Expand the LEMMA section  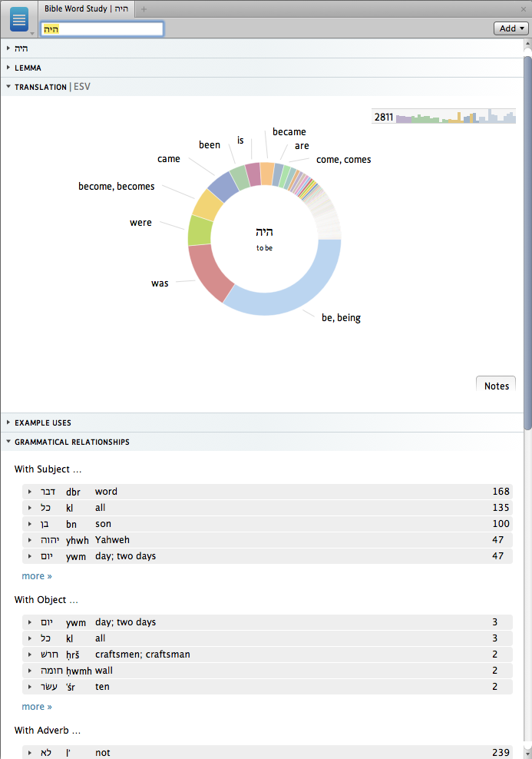click(8, 68)
